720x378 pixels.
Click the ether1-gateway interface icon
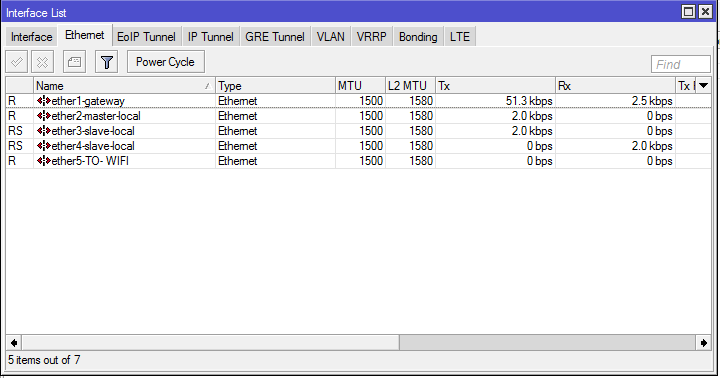[44, 101]
